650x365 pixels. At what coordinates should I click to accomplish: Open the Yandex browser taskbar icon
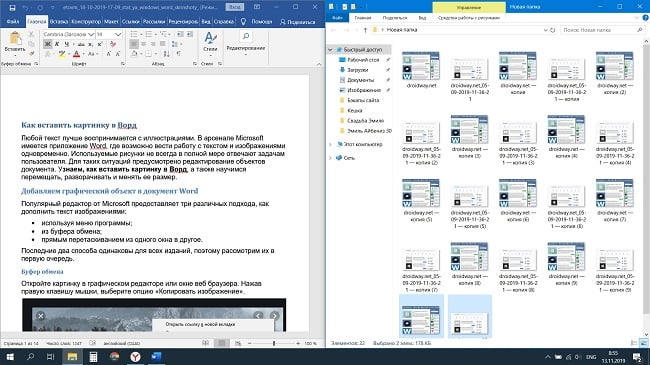135,357
